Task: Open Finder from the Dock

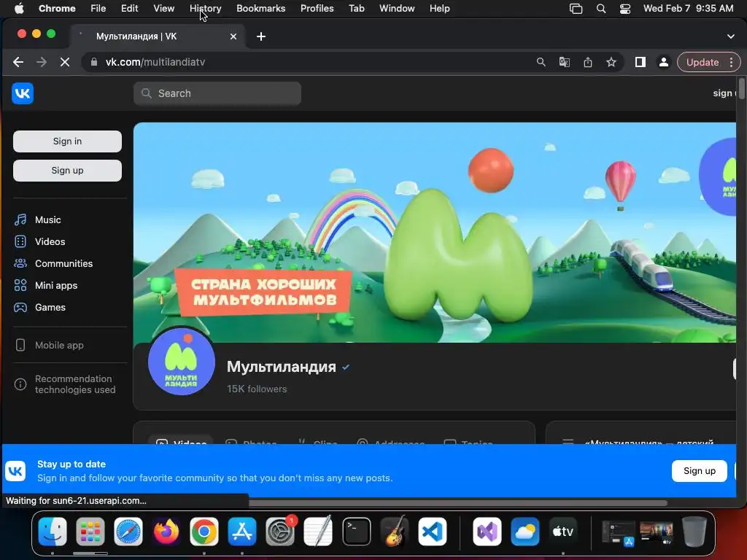Action: tap(53, 532)
